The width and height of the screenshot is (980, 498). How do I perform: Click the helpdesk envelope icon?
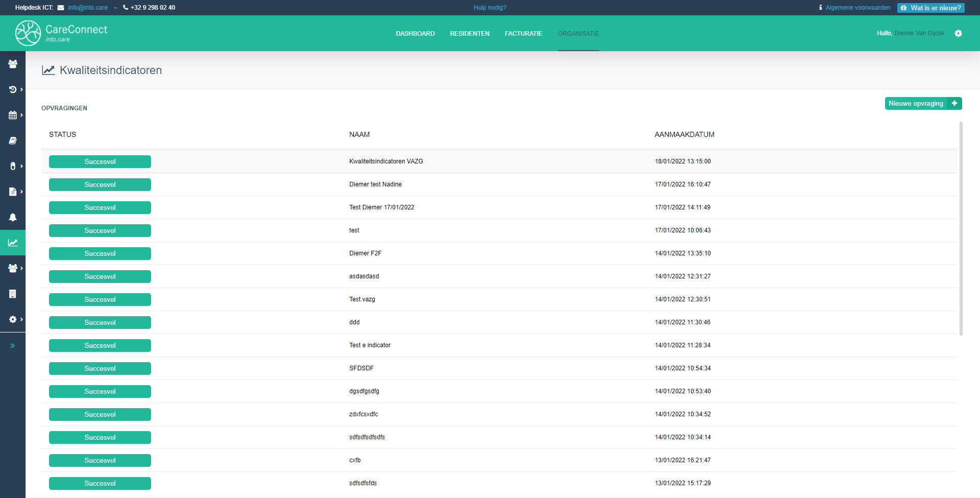(61, 8)
